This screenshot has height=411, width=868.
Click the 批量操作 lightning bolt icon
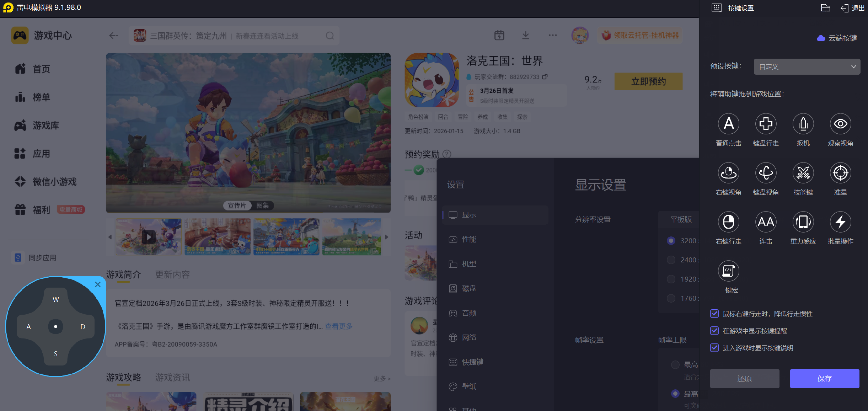tap(840, 222)
